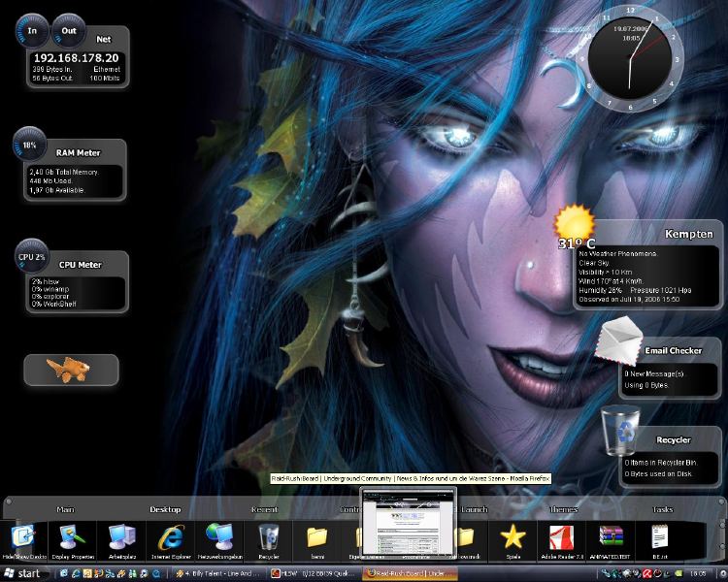The width and height of the screenshot is (728, 582).
Task: Click the taskbar clock time
Action: pos(698,573)
